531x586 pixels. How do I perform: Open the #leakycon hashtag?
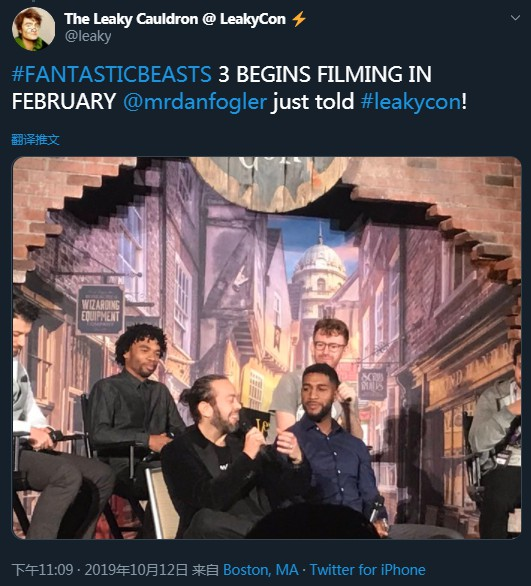pyautogui.click(x=411, y=102)
